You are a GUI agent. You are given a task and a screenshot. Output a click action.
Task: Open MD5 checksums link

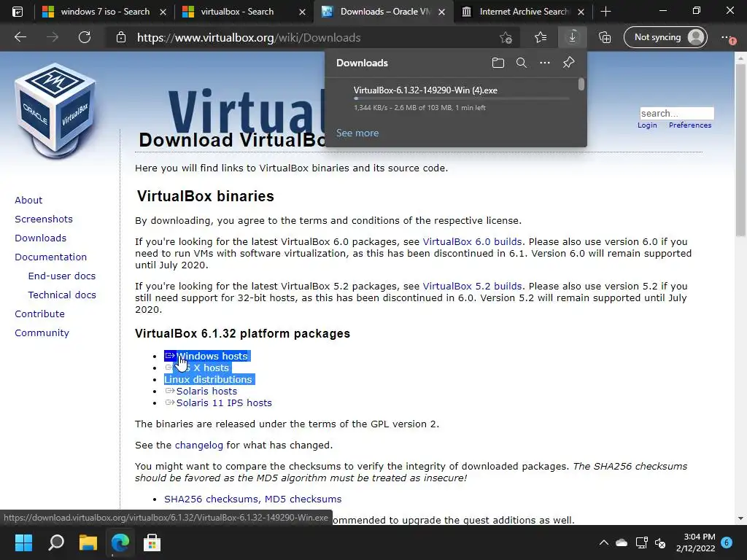pos(303,499)
